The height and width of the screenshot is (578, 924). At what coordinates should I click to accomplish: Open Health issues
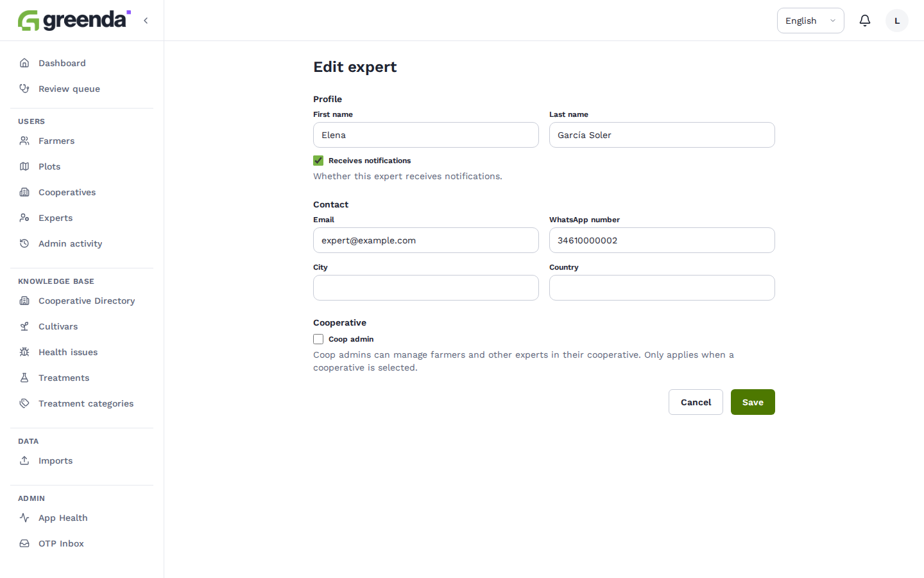[81, 352]
